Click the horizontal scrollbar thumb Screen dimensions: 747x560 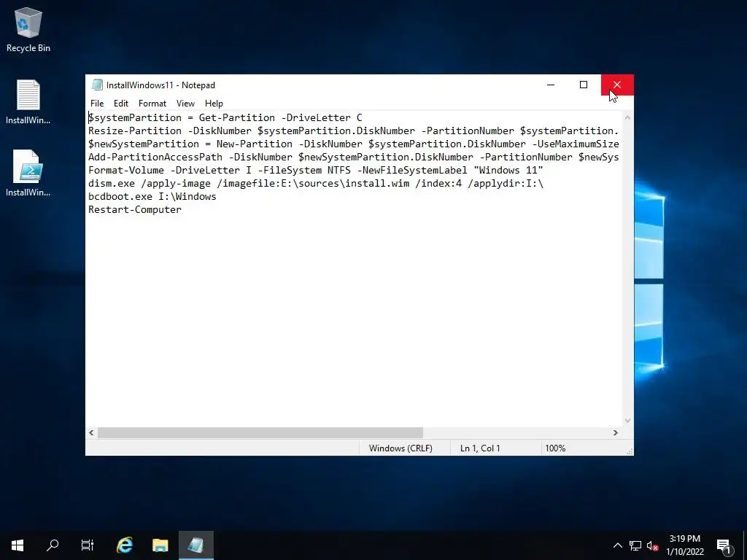[x=260, y=432]
